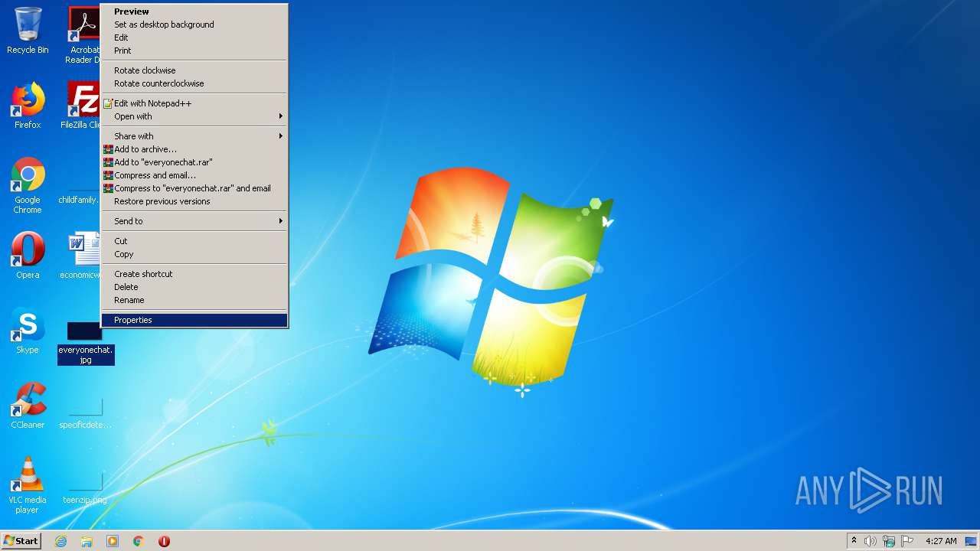Viewport: 980px width, 551px height.
Task: Choose Add to archive...
Action: coord(194,149)
